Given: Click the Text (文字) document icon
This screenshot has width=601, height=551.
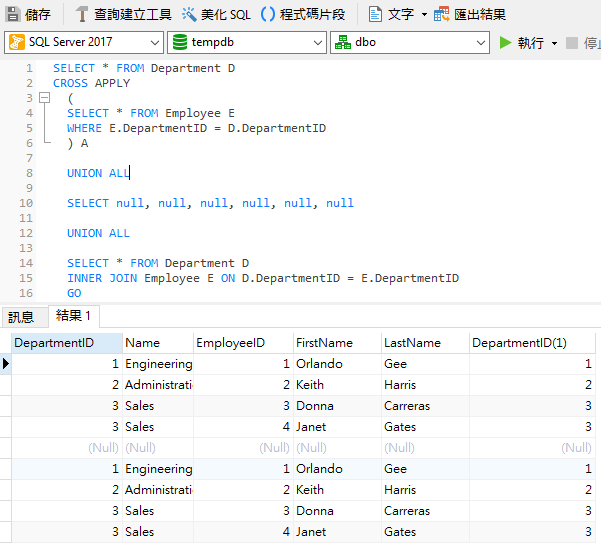Looking at the screenshot, I should pyautogui.click(x=375, y=14).
